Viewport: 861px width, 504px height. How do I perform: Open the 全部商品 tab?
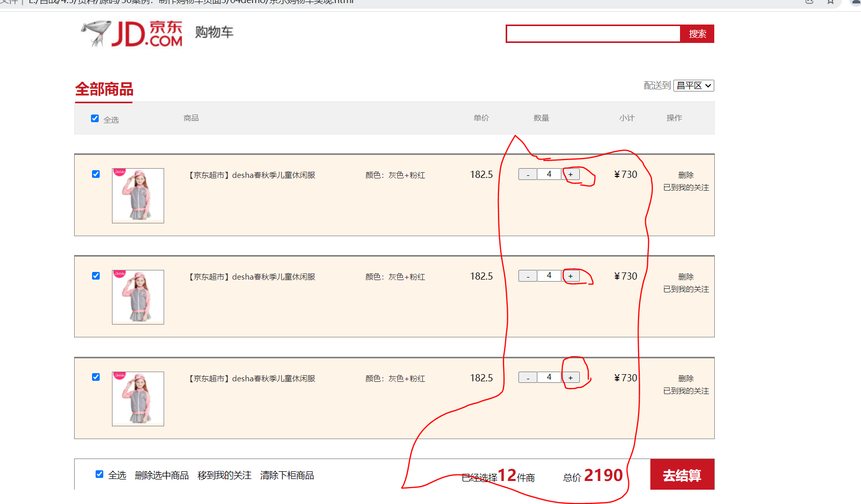(104, 89)
